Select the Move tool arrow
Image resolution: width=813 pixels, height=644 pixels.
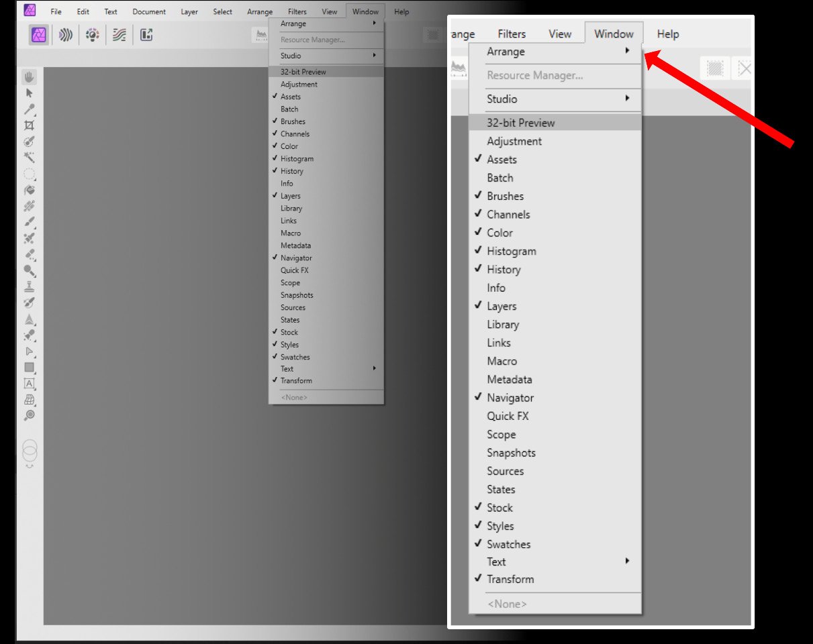pyautogui.click(x=30, y=93)
